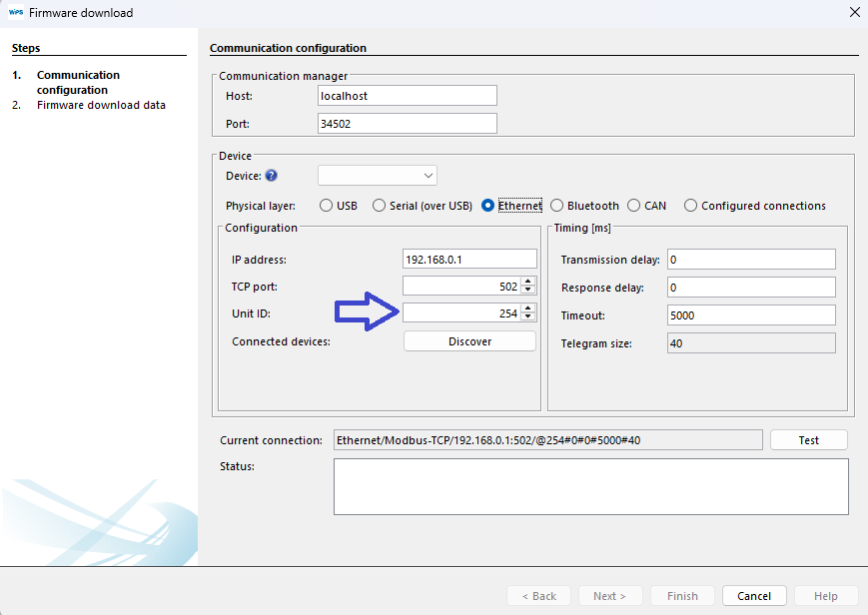Click into the IP address field

(468, 260)
